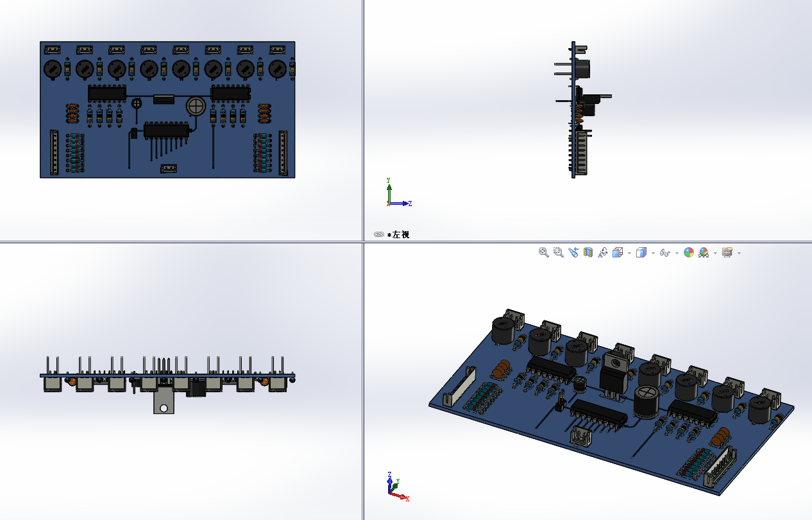Click the Edit Appearance color ball
Image resolution: width=812 pixels, height=520 pixels.
click(x=689, y=253)
